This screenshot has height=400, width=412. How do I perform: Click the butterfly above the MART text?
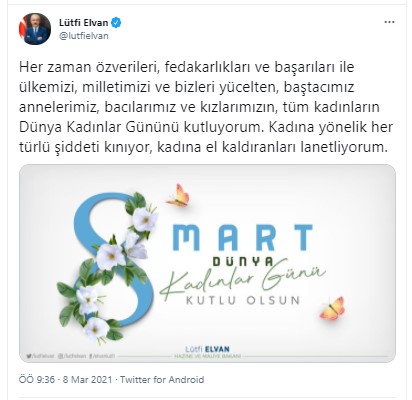coord(178,196)
